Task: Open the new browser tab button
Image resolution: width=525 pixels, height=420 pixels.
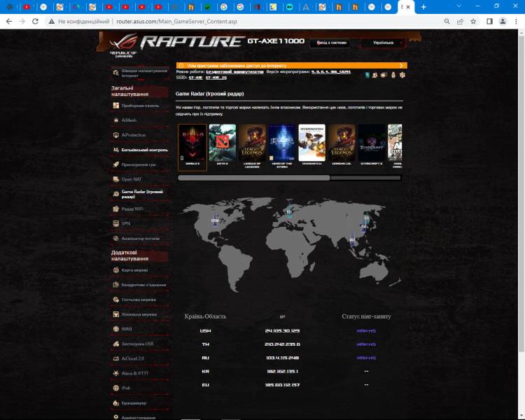Action: point(423,7)
